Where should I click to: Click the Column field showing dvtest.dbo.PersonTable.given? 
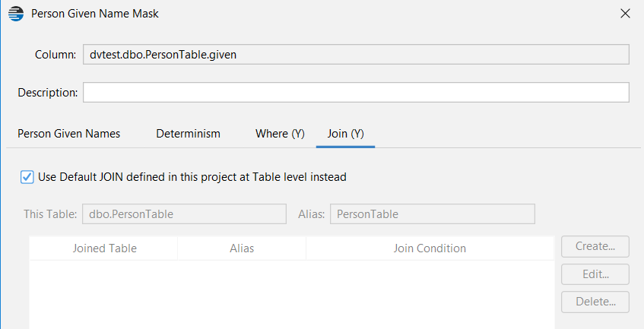click(x=356, y=55)
